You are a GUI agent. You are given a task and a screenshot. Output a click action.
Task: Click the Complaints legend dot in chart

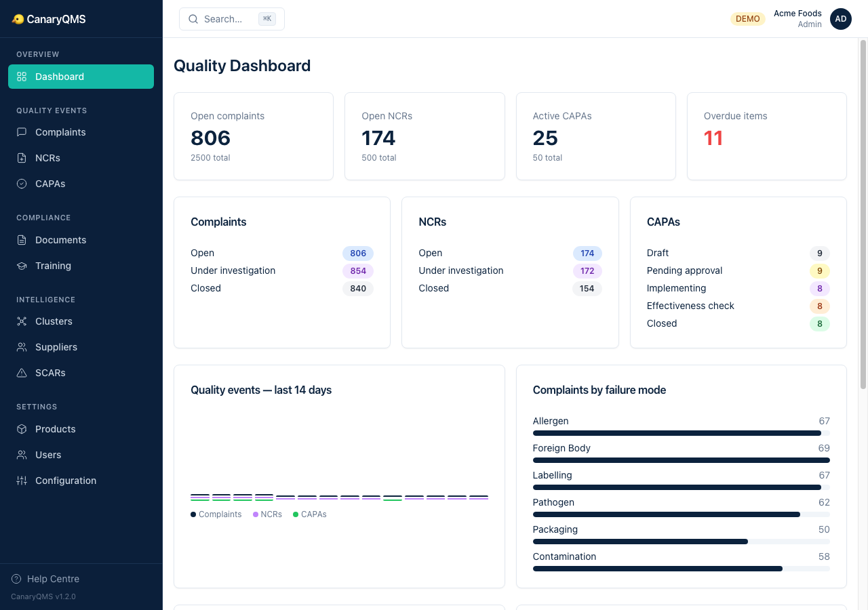193,514
